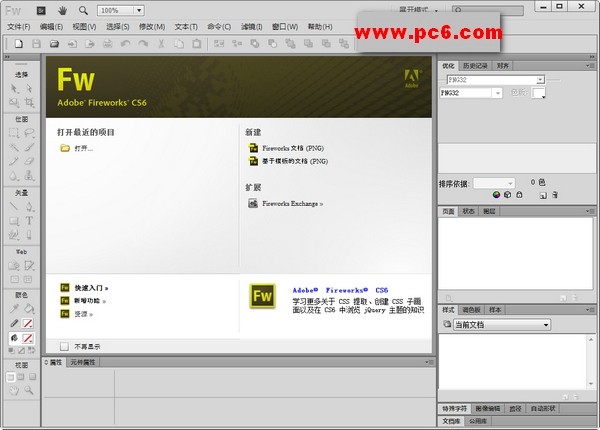
Task: Select the Line tool
Action: coord(14,207)
